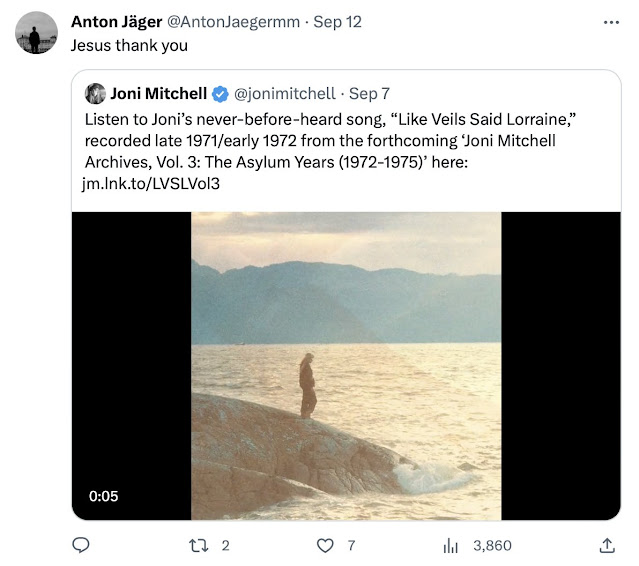639x566 pixels.
Task: Open the @AntonJaegermm handle link
Action: pyautogui.click(x=238, y=22)
